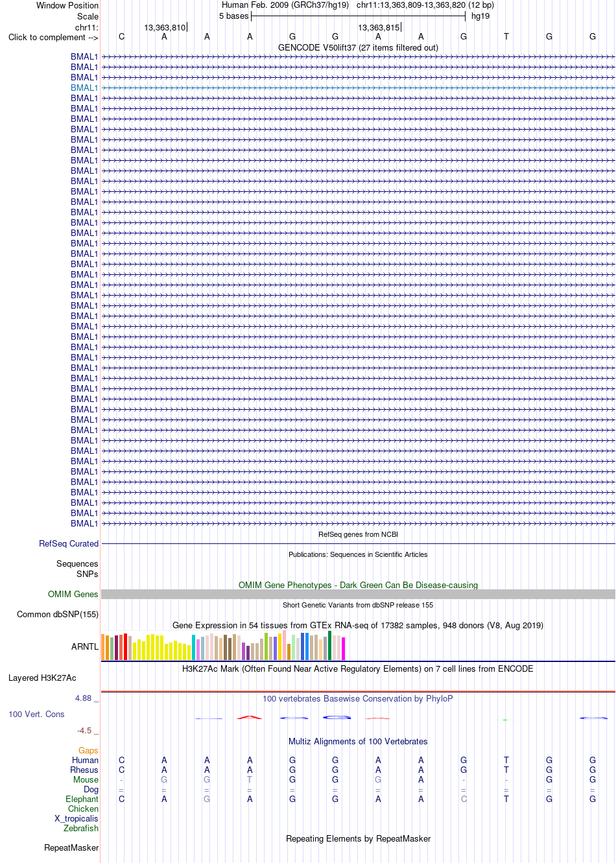Open the RefSeq Curated track label
The image size is (616, 863).
[69, 543]
